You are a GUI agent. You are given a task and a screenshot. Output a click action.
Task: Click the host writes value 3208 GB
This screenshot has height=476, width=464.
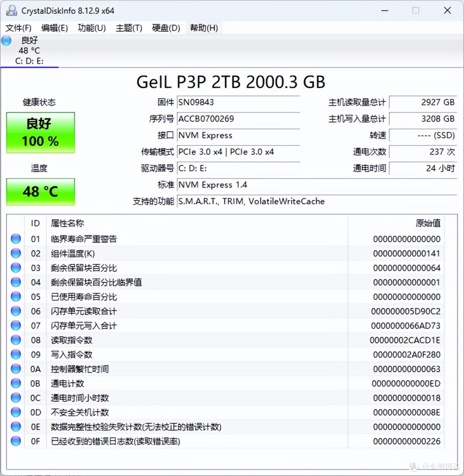(423, 119)
